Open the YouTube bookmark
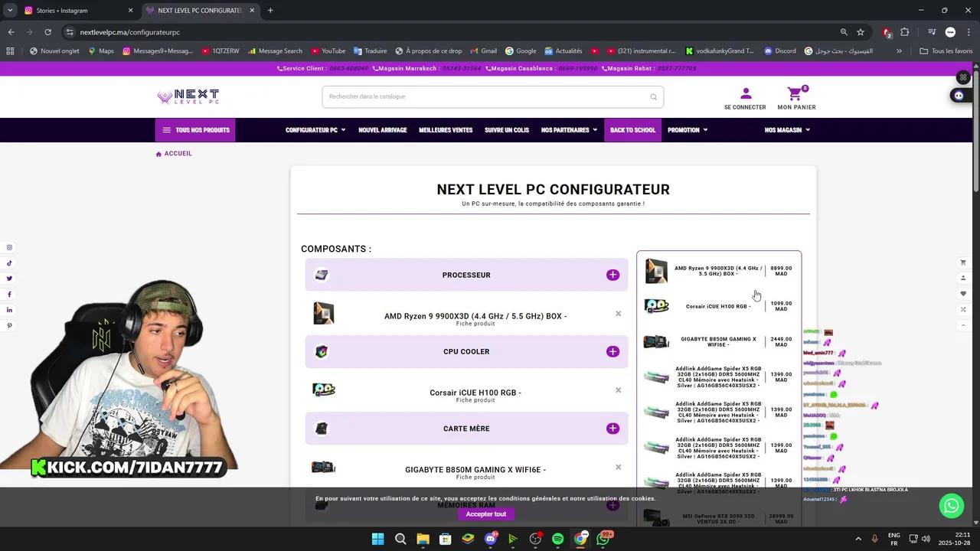This screenshot has height=551, width=980. point(328,51)
